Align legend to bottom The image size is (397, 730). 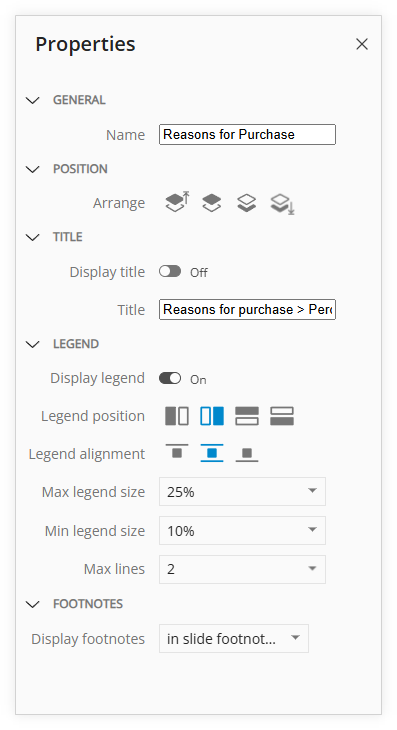247,453
